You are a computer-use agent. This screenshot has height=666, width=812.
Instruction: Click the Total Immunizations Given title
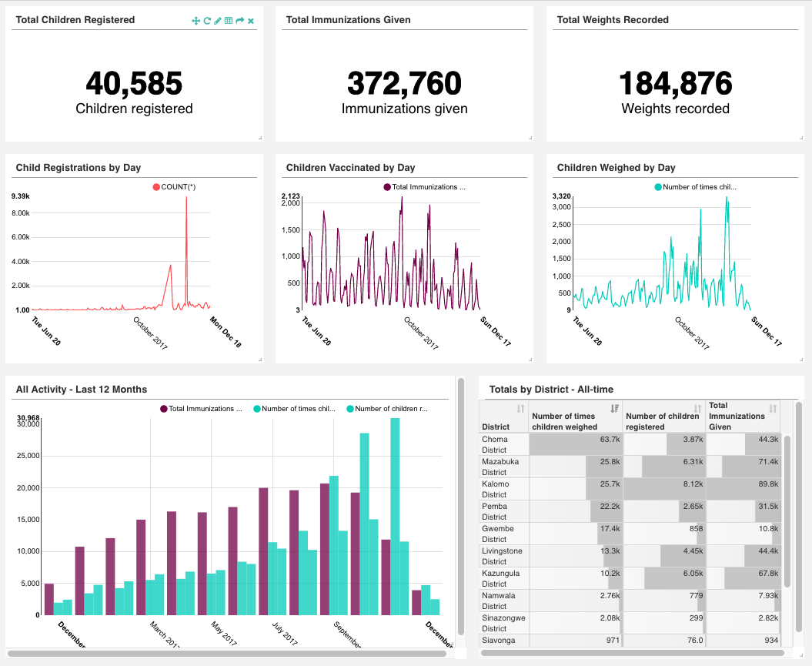[348, 20]
